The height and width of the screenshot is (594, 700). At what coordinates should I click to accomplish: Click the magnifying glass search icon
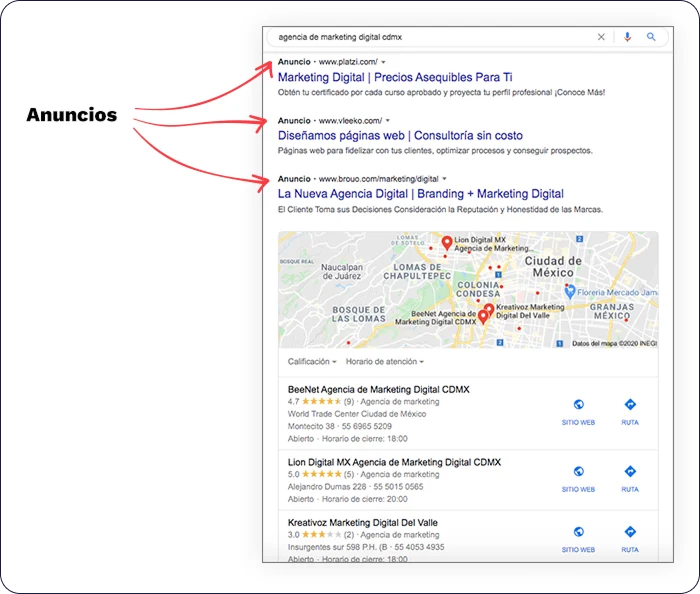651,37
